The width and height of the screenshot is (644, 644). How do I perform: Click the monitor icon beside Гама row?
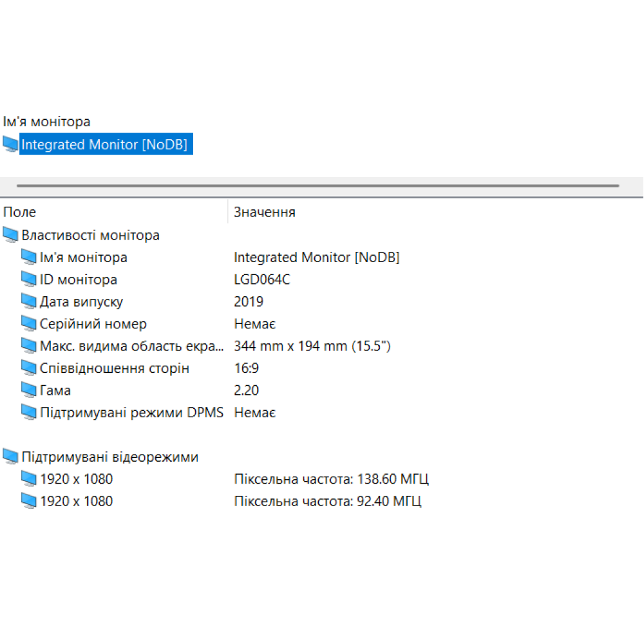click(x=30, y=390)
